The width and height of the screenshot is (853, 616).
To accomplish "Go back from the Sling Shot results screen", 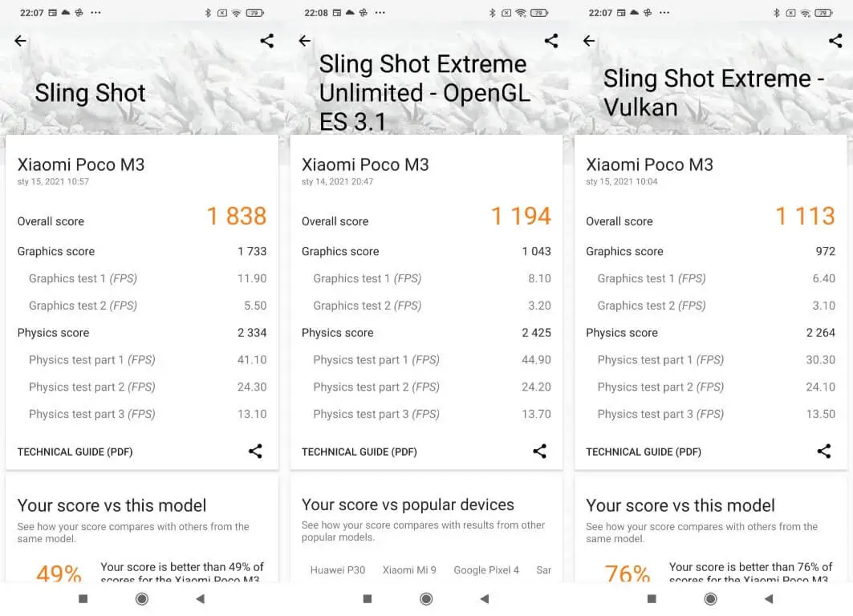I will 21,41.
